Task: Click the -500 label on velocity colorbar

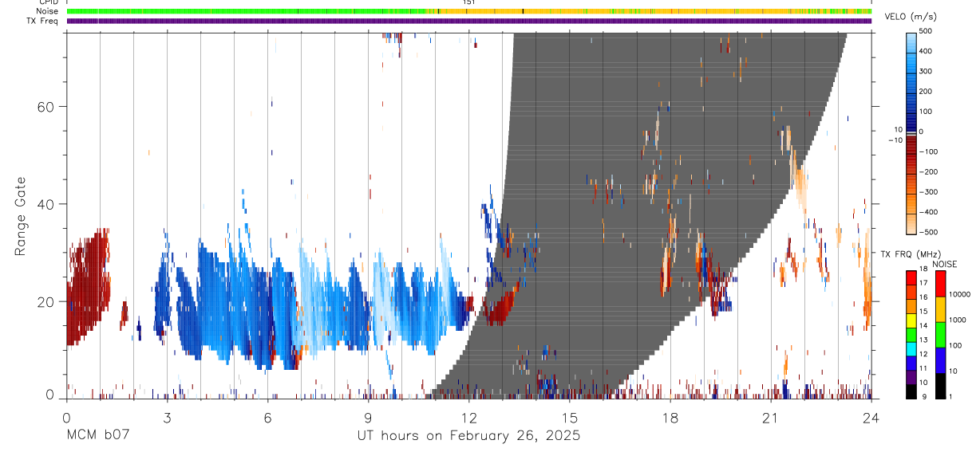Action: [928, 232]
